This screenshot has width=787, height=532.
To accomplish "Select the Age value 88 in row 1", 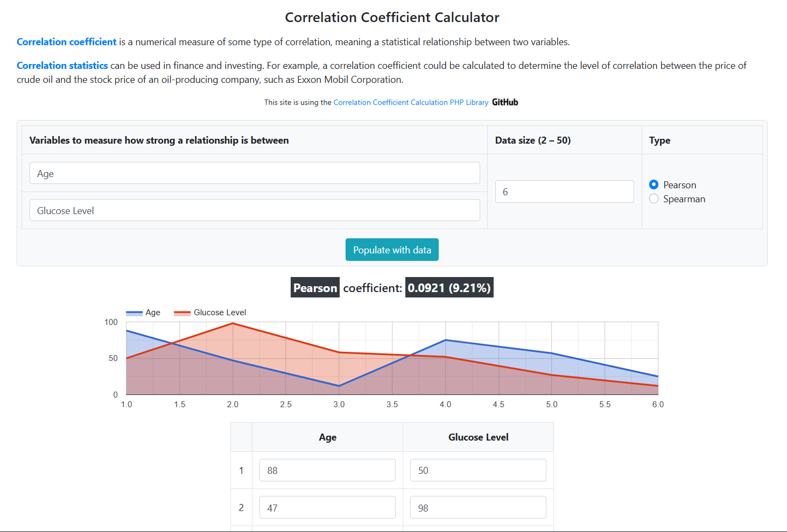I will point(327,470).
